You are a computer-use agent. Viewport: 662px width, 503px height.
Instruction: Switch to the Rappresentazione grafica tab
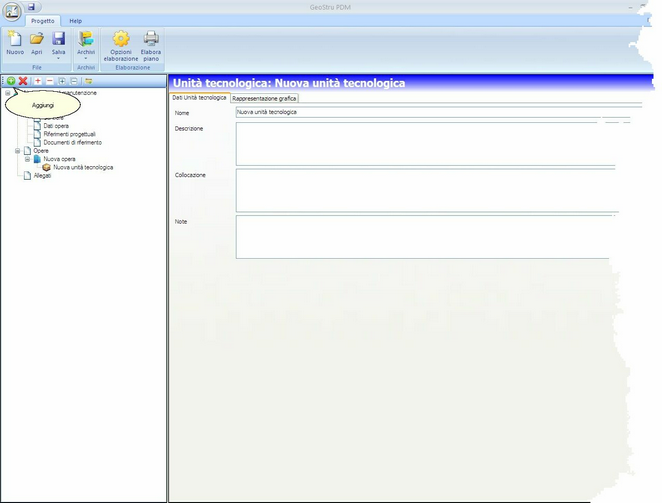264,98
